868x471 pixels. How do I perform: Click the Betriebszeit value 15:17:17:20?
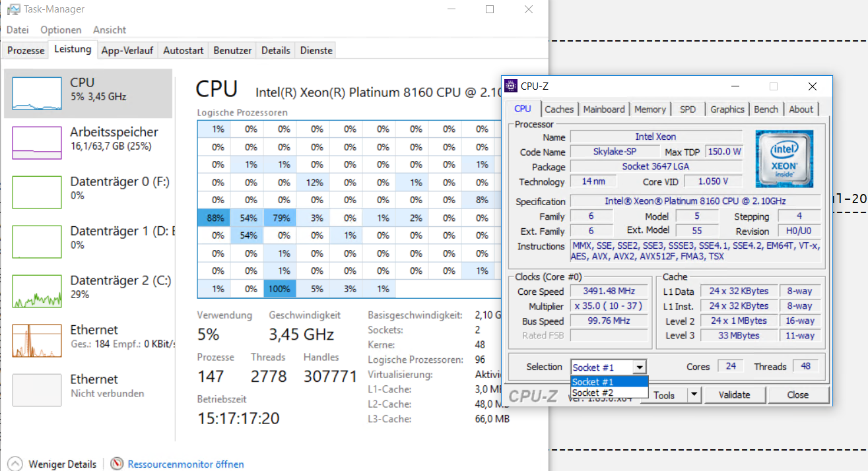click(x=238, y=418)
